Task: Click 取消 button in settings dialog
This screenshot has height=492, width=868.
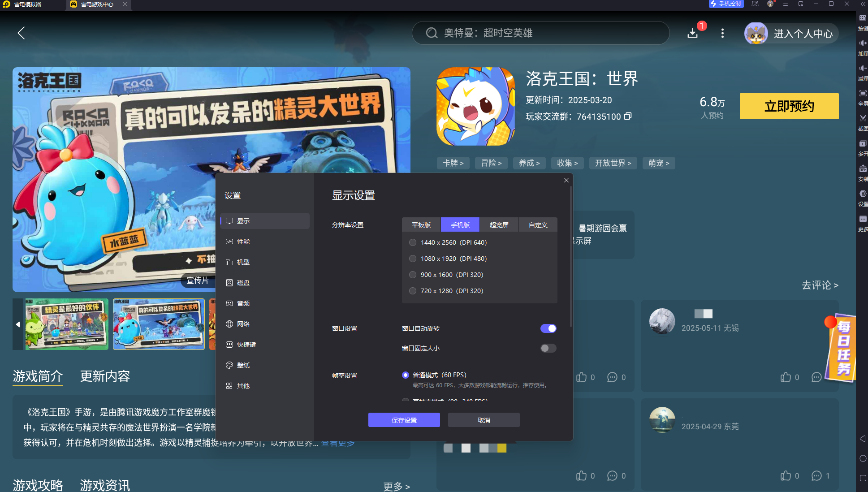Action: click(484, 420)
